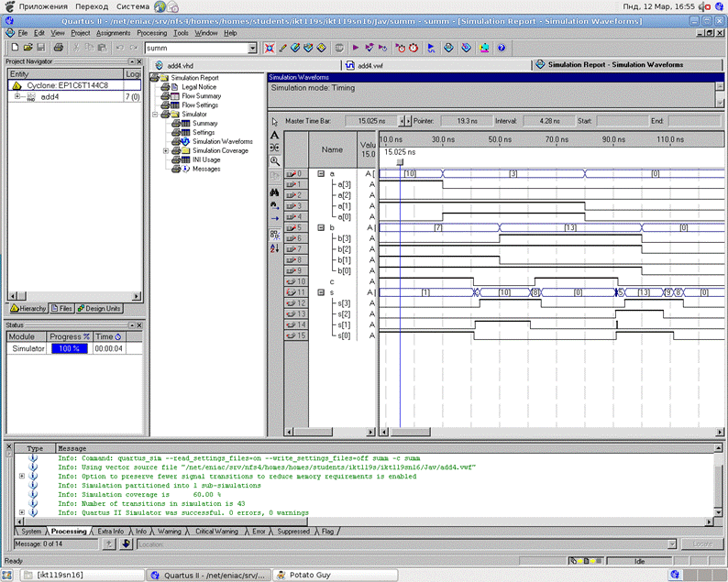Screen dimensions: 728x582
Task: Expand the Simulation Coverage report folder
Action: 165,151
